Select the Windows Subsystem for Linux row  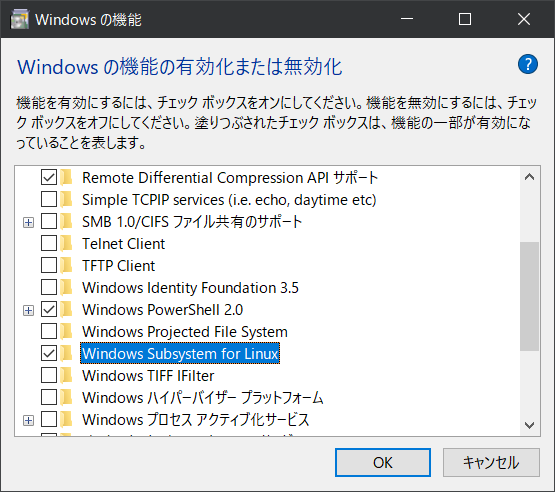(180, 353)
